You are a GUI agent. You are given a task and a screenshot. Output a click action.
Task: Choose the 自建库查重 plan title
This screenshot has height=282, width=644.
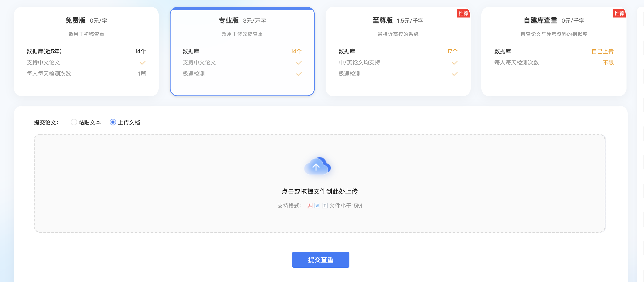pyautogui.click(x=540, y=20)
